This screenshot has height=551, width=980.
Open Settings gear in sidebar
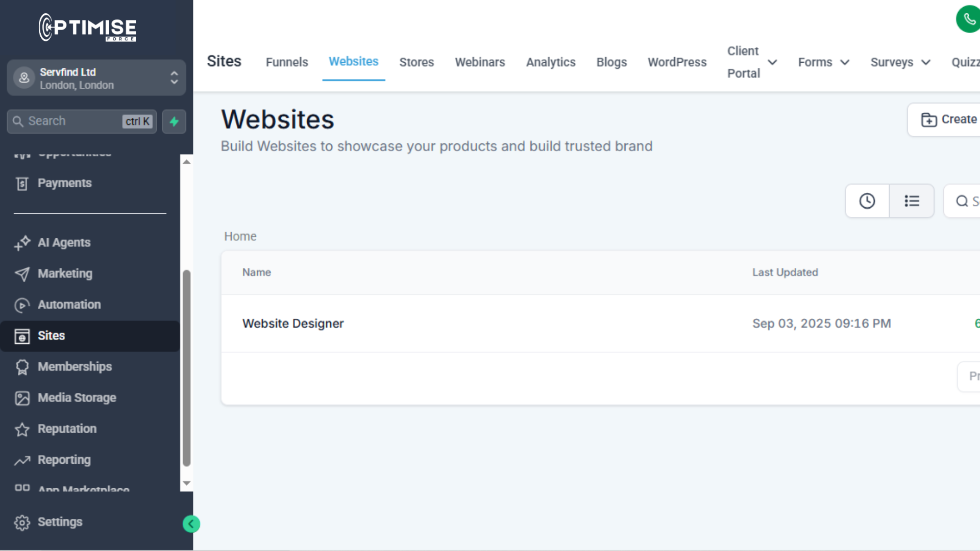(60, 522)
